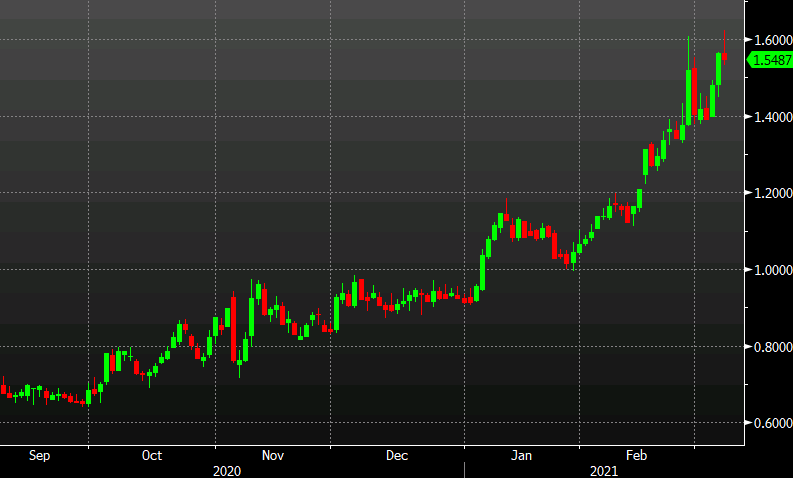Click the tall green candlestick in early January

click(x=482, y=270)
